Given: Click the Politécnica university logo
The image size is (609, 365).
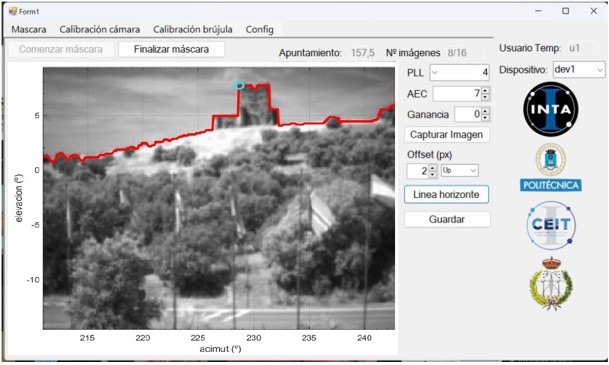Looking at the screenshot, I should (551, 167).
